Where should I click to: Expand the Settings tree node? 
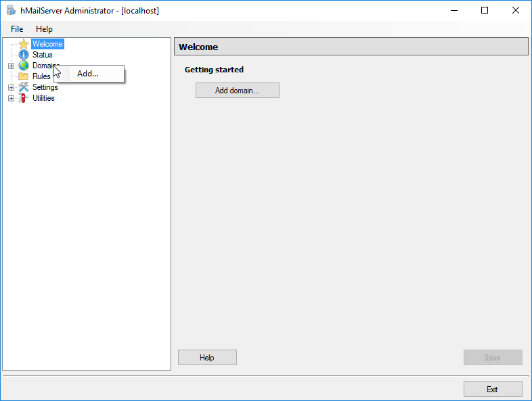coord(12,87)
